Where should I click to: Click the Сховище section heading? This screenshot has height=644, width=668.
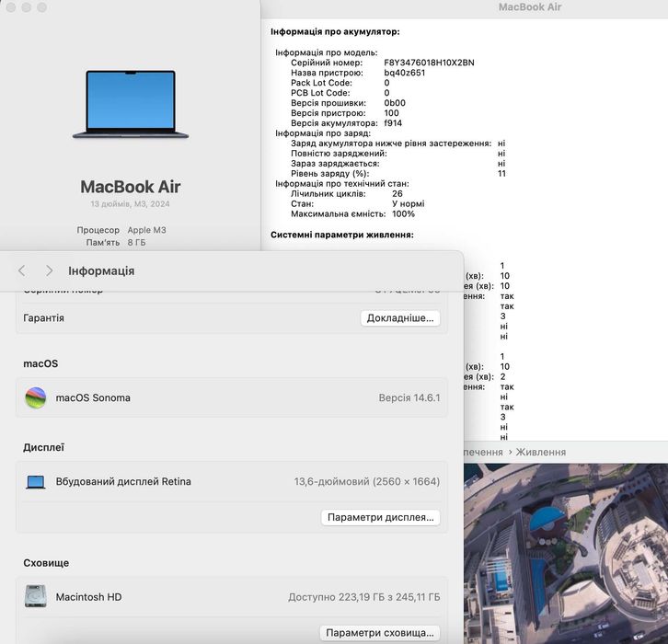coord(46,563)
